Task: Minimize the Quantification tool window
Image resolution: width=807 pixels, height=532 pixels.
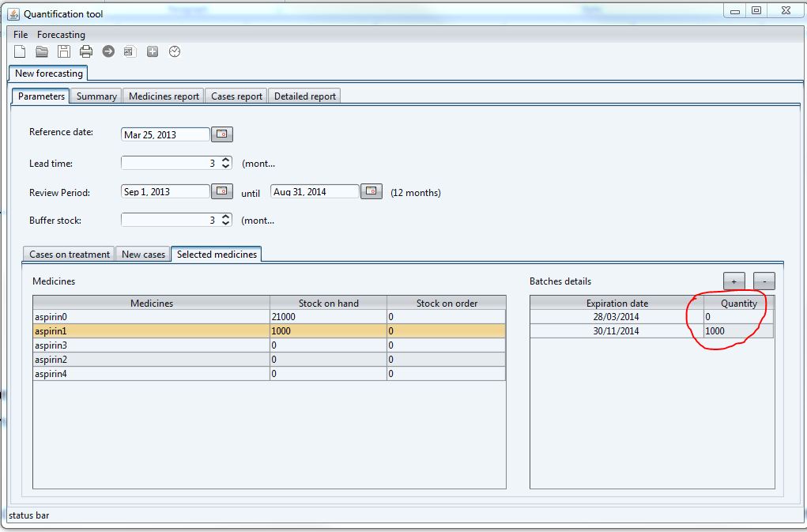Action: (x=735, y=11)
